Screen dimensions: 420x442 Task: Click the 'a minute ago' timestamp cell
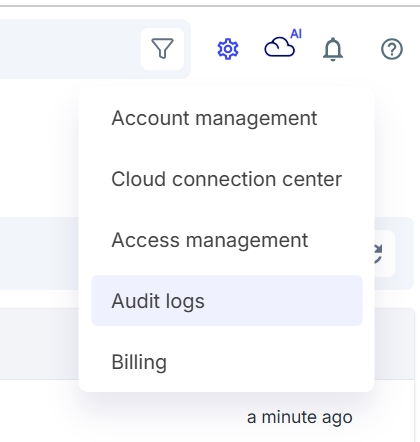pyautogui.click(x=299, y=417)
